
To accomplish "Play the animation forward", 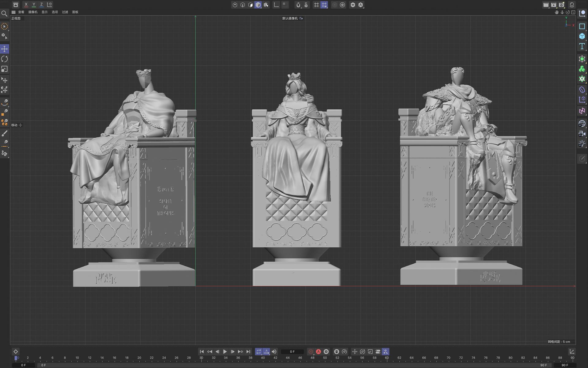I will click(225, 351).
